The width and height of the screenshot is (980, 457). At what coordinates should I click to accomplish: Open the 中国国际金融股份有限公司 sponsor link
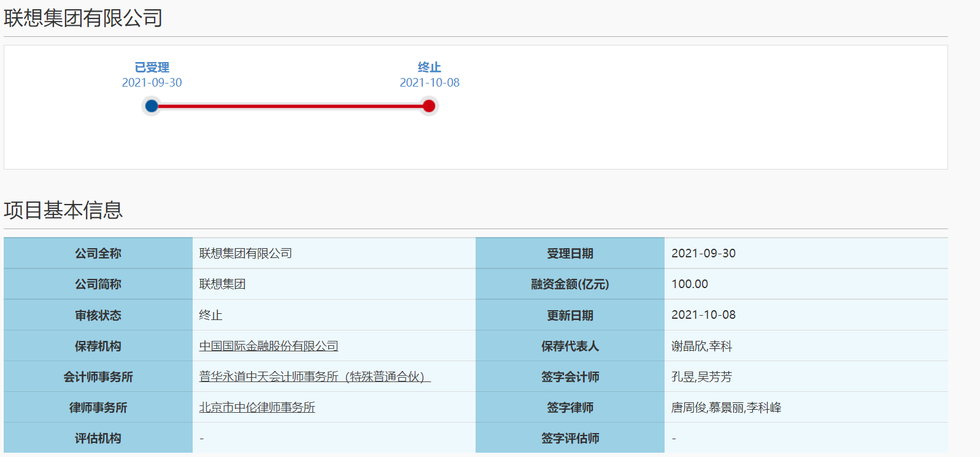click(x=269, y=346)
